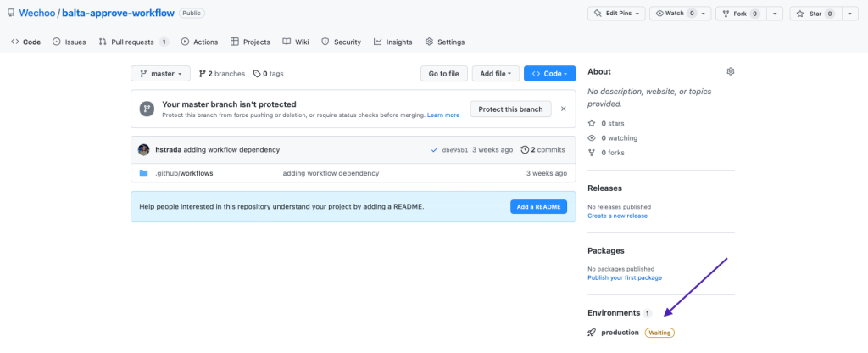Click the rocket icon beside production
The image size is (868, 353).
tap(592, 333)
